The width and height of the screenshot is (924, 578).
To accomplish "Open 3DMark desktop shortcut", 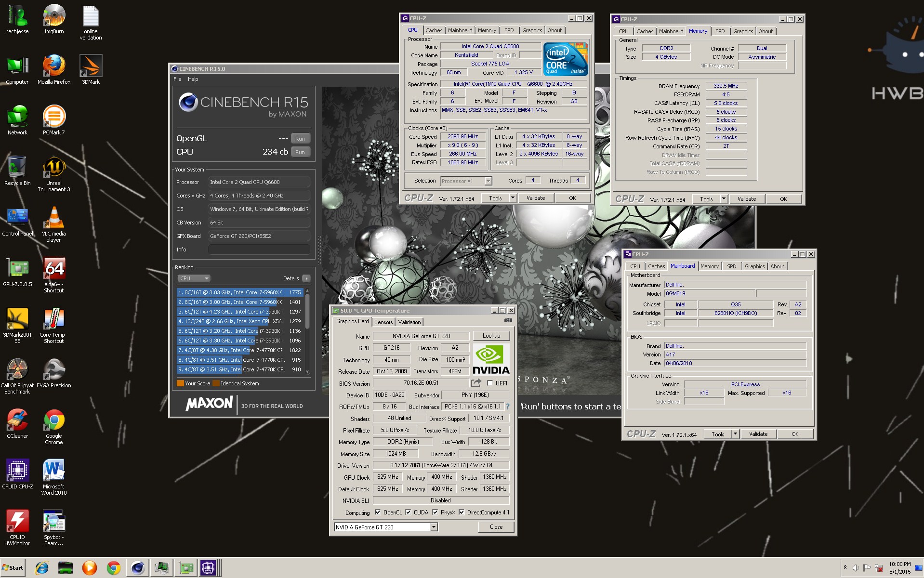I will [91, 70].
